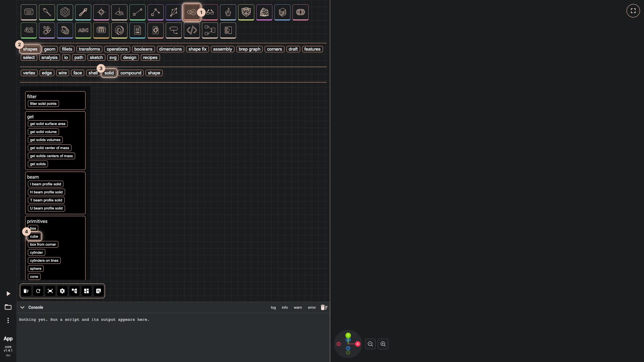Open the three-dot more menu in sidebar
The image size is (644, 362).
(x=8, y=320)
